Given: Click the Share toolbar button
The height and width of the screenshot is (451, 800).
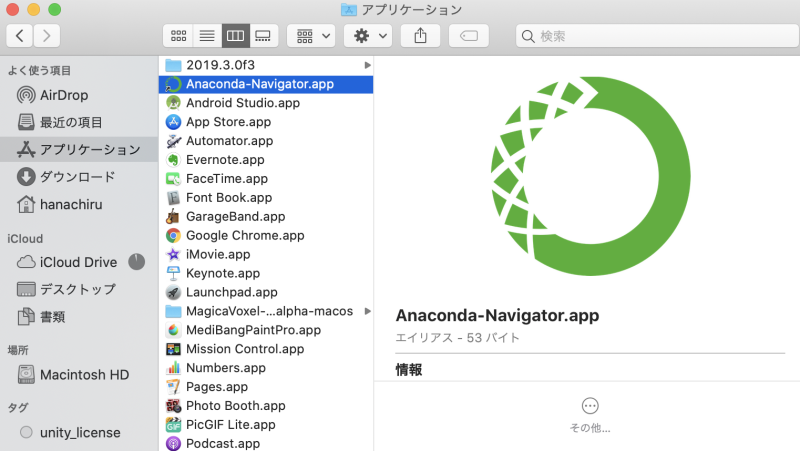Looking at the screenshot, I should 420,36.
